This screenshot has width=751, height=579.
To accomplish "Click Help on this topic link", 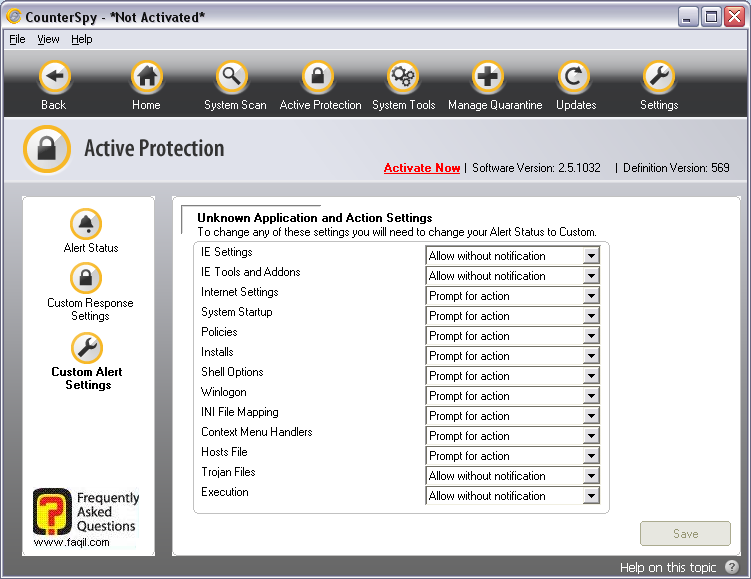I will click(667, 568).
